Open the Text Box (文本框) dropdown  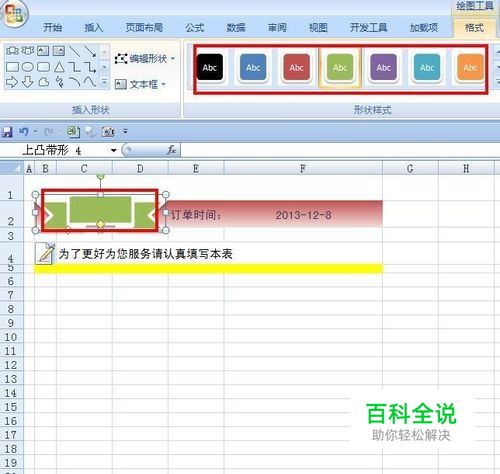coord(140,84)
